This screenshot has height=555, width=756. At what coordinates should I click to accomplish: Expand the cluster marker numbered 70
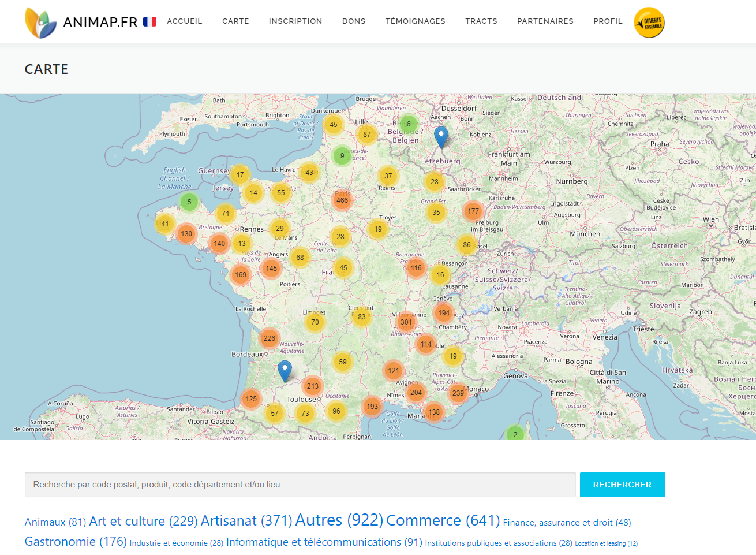pyautogui.click(x=315, y=322)
